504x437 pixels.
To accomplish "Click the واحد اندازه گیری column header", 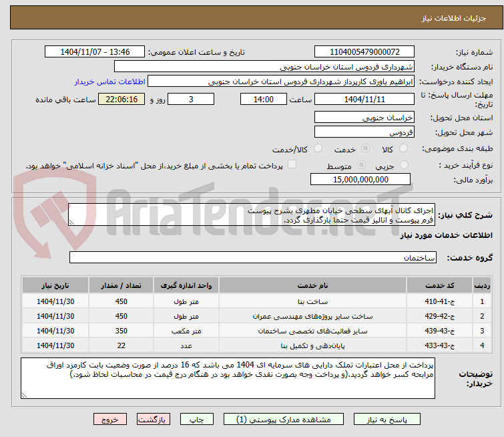I will [186, 285].
